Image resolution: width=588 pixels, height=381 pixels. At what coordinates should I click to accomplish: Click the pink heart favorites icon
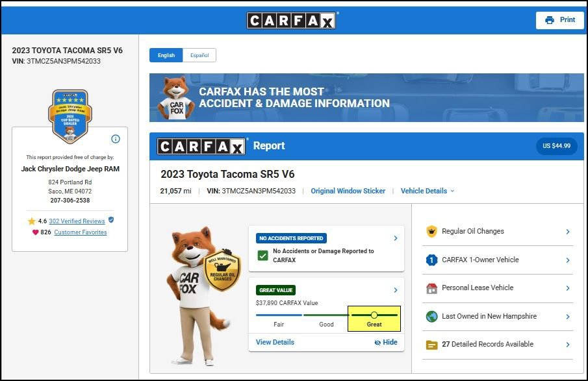click(x=35, y=232)
